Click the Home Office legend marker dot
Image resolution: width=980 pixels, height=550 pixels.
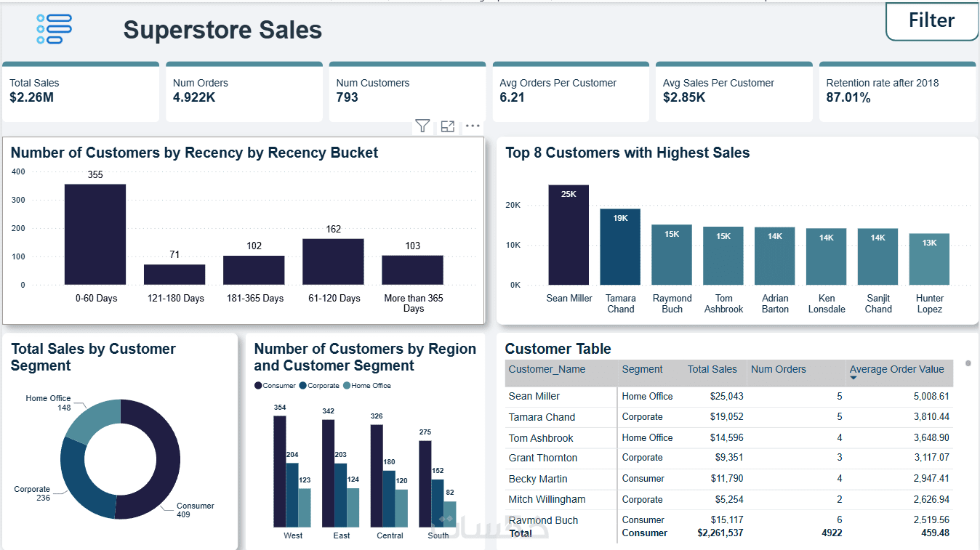(347, 386)
